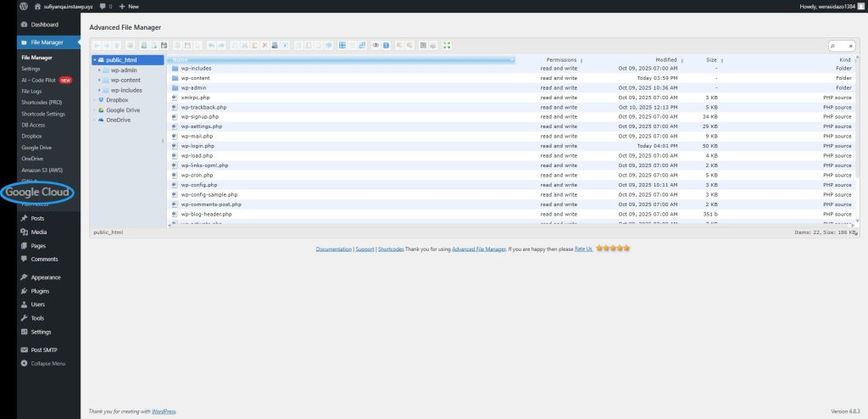Expand the wp-content folder in tree

pos(99,81)
